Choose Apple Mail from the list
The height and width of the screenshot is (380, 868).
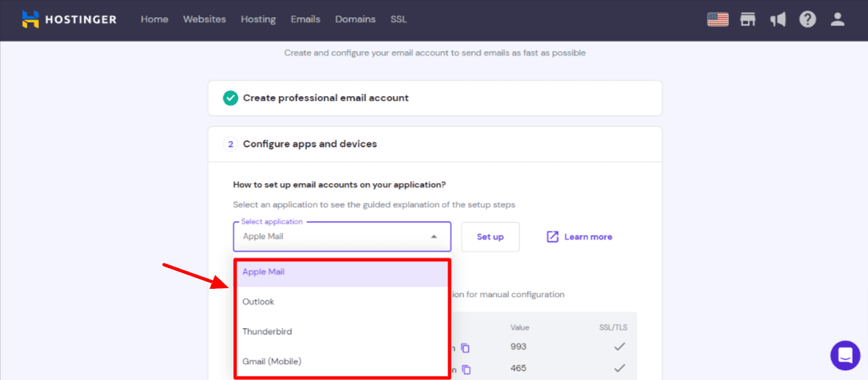(342, 272)
